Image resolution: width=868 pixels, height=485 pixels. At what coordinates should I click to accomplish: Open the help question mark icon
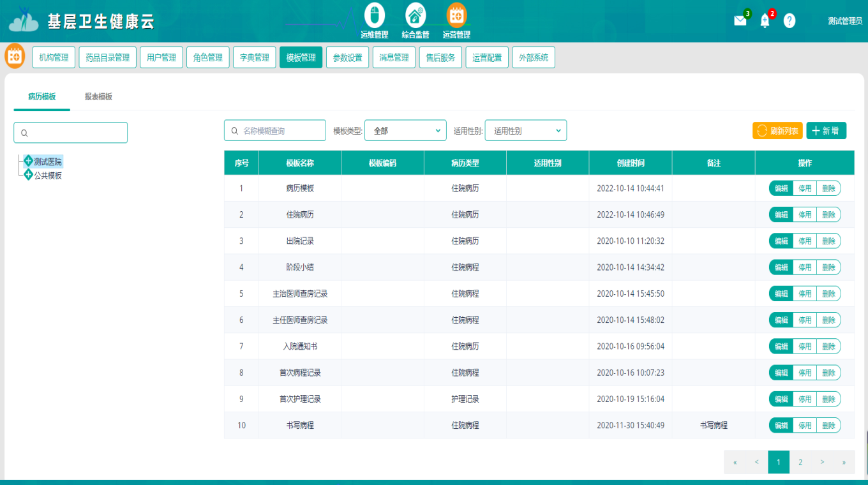pos(789,20)
